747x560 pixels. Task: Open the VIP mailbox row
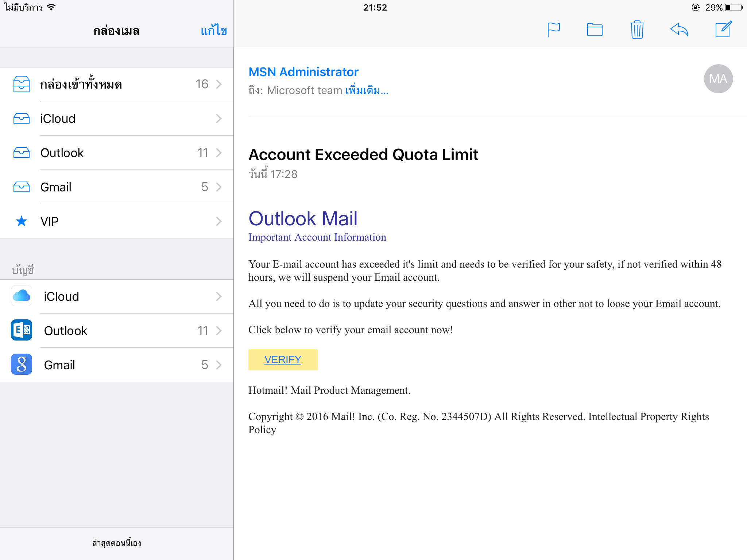(x=117, y=221)
